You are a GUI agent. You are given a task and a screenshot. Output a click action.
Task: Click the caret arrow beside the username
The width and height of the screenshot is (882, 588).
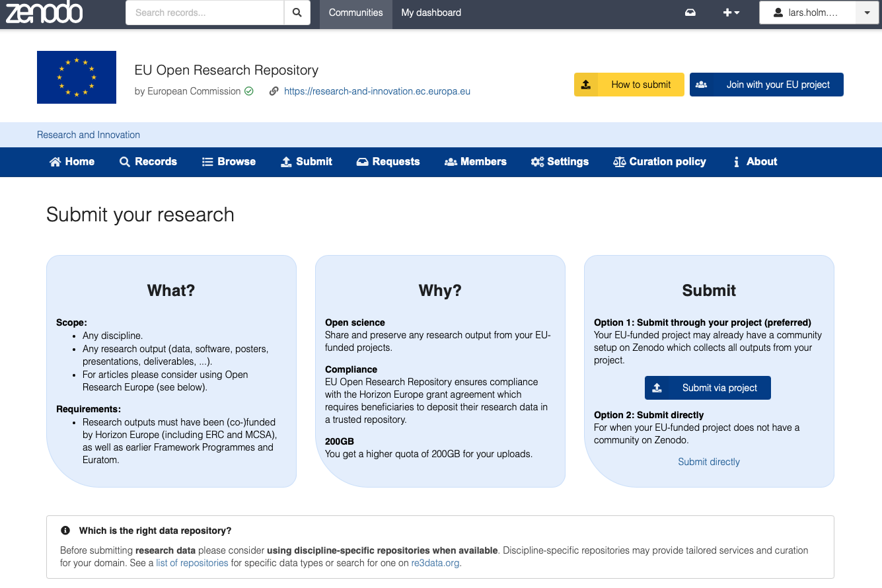[x=867, y=13]
